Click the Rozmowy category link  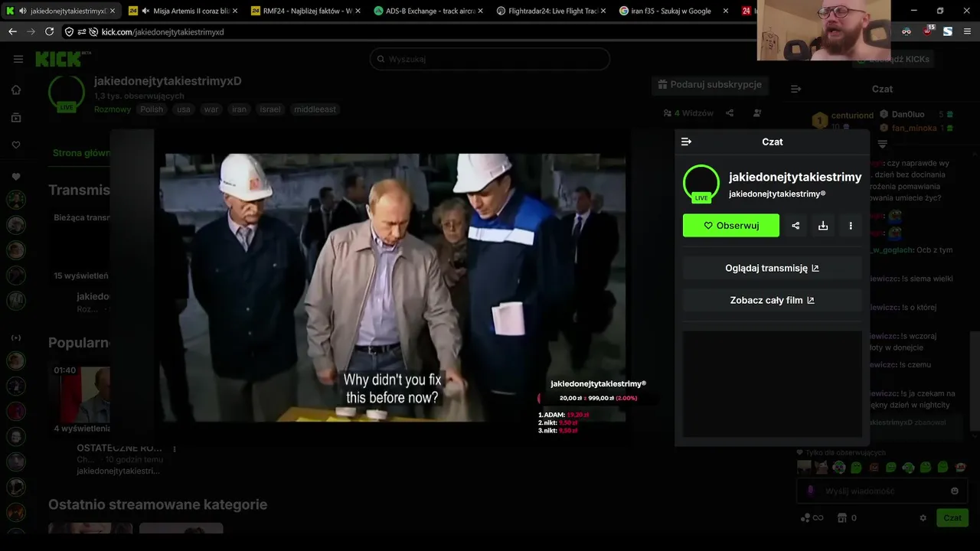coord(113,109)
